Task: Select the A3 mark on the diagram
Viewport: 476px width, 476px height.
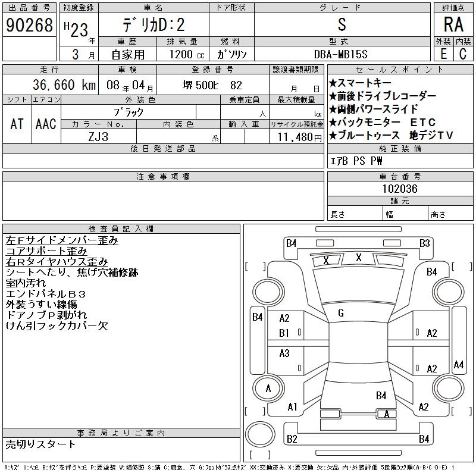Action: (284, 353)
